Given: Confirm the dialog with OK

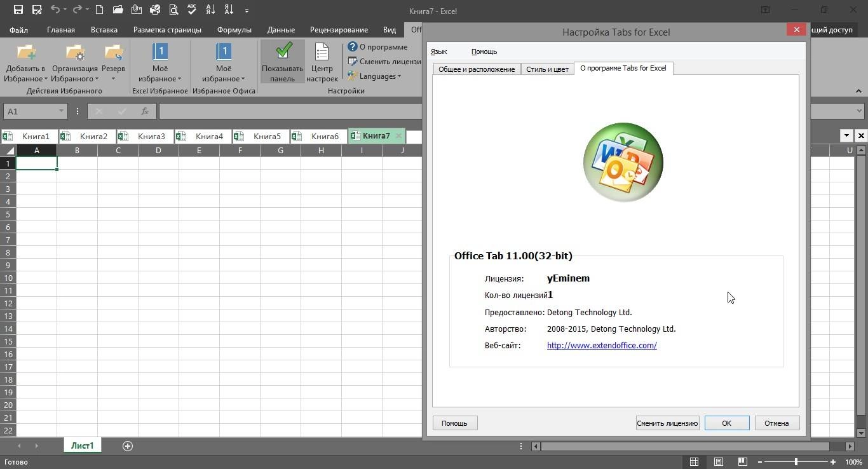Looking at the screenshot, I should [x=726, y=423].
